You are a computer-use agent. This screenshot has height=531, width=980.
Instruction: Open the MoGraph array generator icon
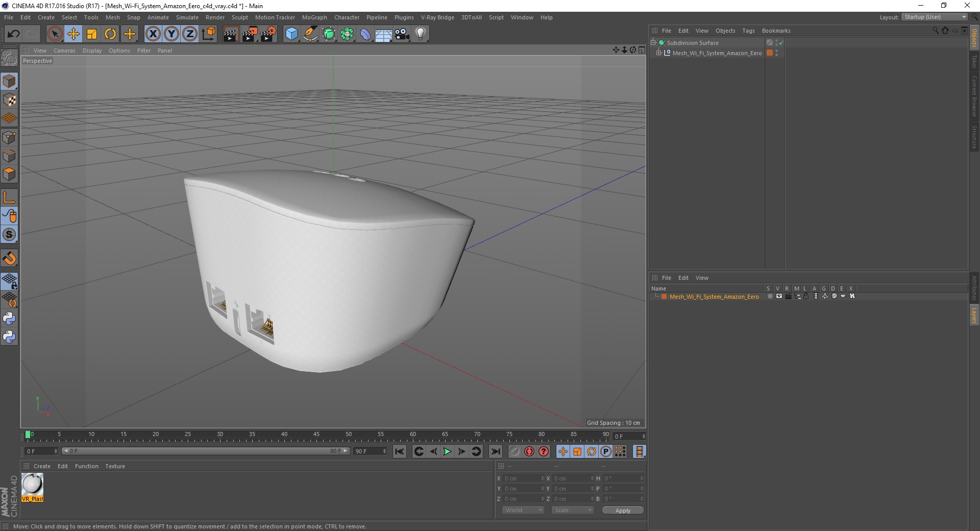click(347, 34)
